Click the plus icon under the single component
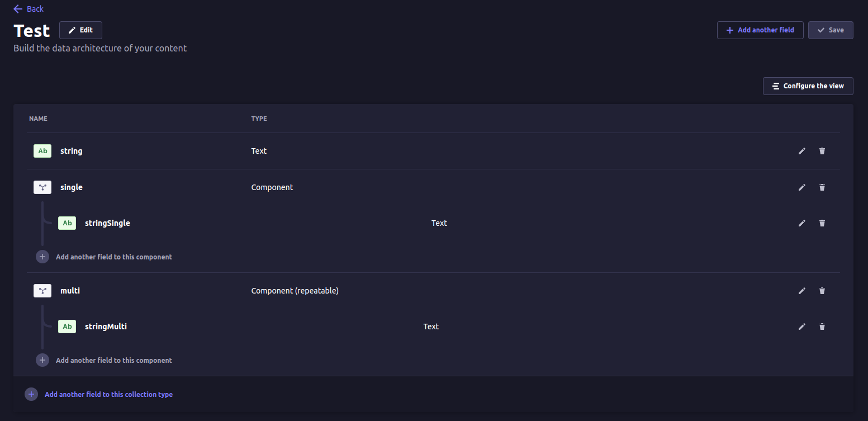The width and height of the screenshot is (868, 421). [x=42, y=256]
